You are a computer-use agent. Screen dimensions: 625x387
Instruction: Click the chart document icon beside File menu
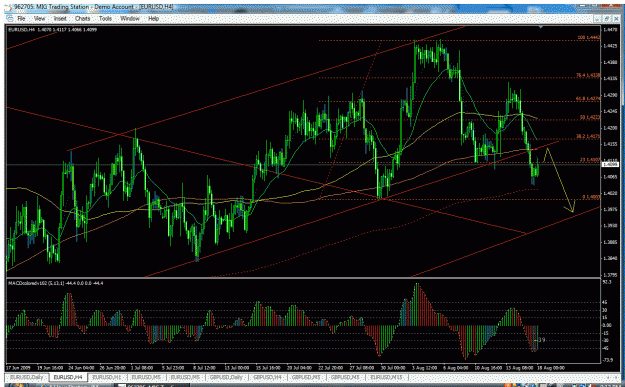coord(10,19)
